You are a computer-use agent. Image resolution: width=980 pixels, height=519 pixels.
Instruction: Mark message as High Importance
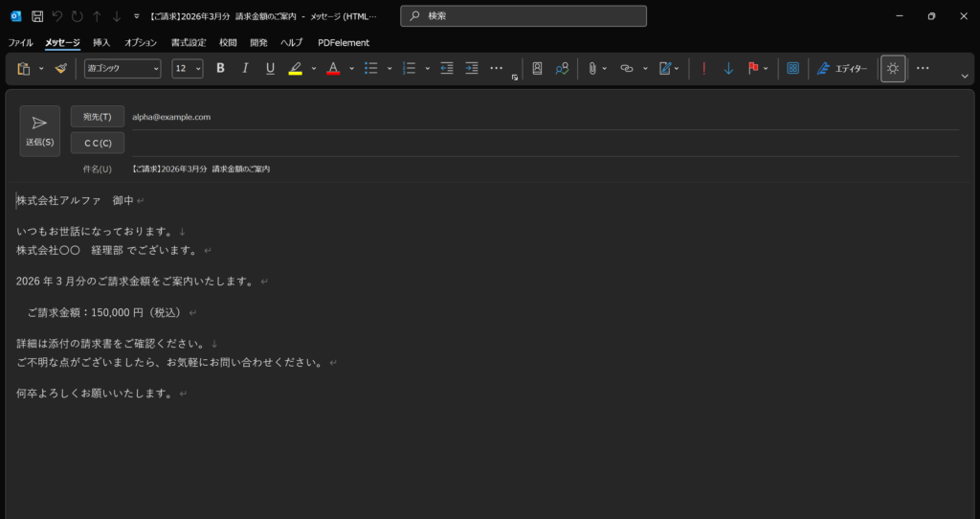tap(704, 69)
